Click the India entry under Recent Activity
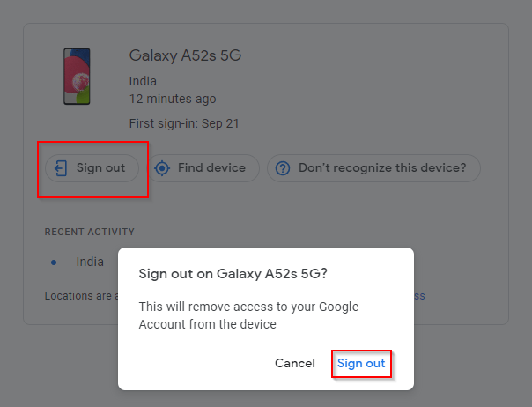532x407 pixels. click(x=90, y=262)
